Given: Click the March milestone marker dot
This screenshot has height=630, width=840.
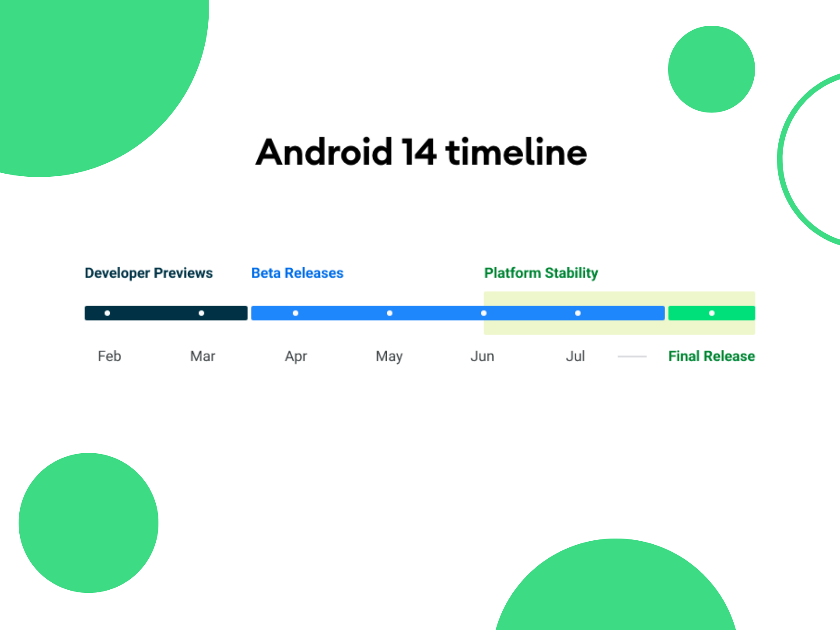Looking at the screenshot, I should click(x=199, y=313).
